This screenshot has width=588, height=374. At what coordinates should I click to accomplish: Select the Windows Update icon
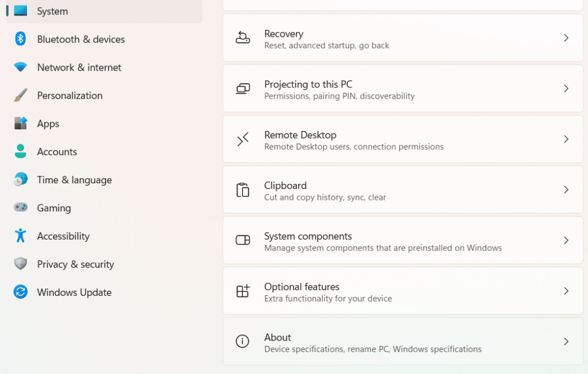(x=20, y=292)
